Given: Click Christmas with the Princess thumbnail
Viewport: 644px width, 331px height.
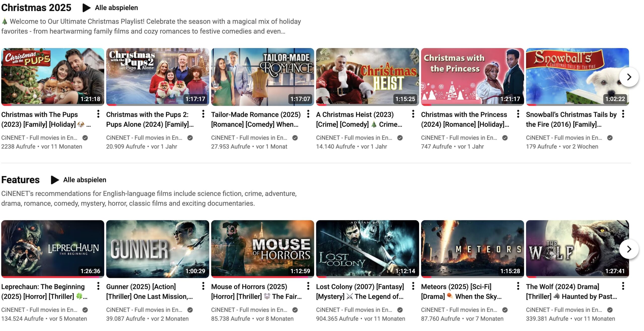Looking at the screenshot, I should [472, 77].
